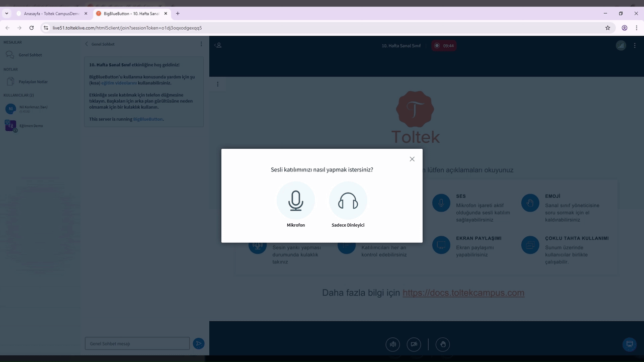
Task: Open the BigBlueButton link in chat
Action: pos(148,119)
